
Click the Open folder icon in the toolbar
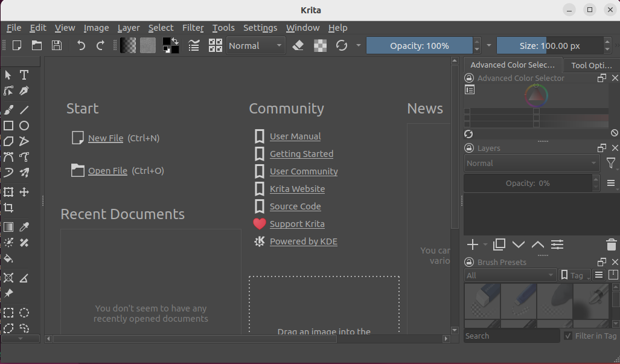pyautogui.click(x=37, y=45)
